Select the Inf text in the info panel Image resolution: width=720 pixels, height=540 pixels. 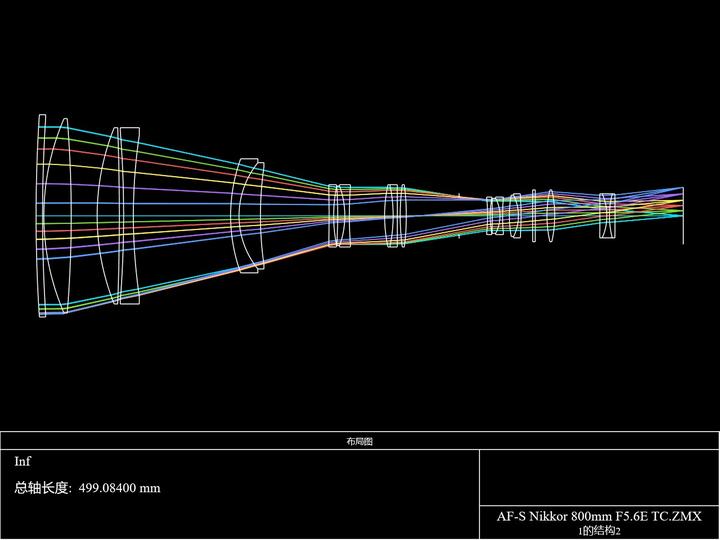22,461
